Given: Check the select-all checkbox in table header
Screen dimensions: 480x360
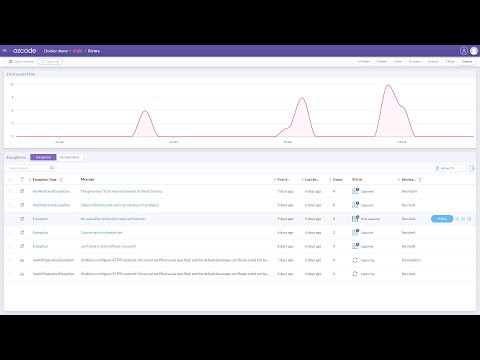Looking at the screenshot, I should [x=10, y=179].
